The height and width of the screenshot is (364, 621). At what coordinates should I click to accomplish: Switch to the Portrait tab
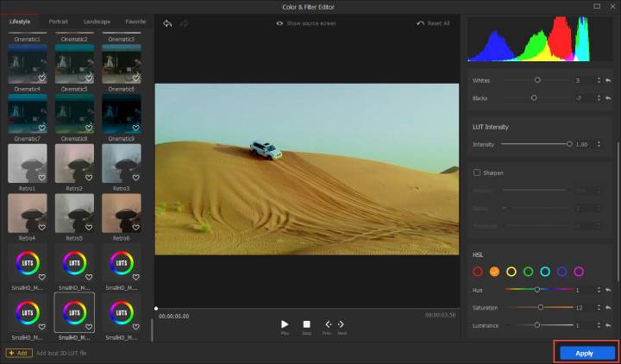click(x=59, y=21)
